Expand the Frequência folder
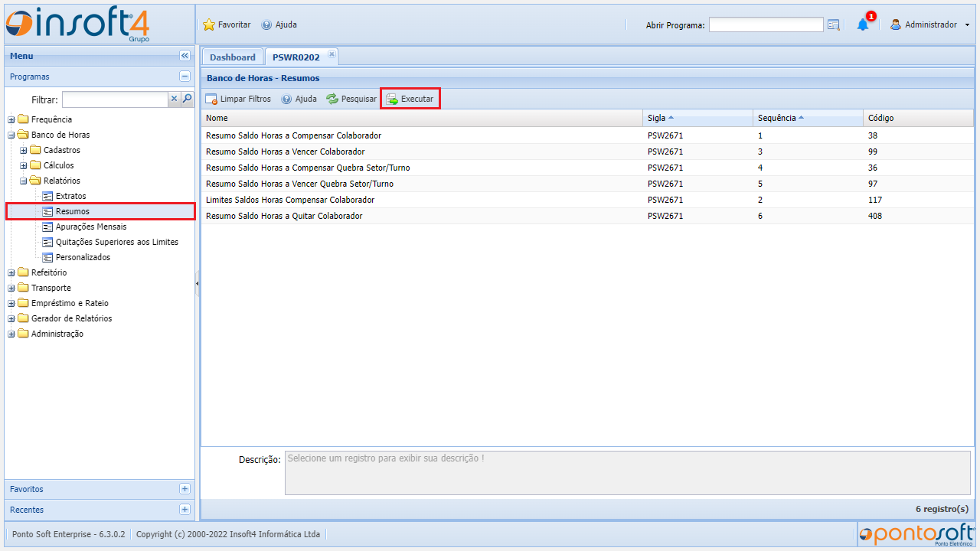This screenshot has height=551, width=980. click(x=11, y=119)
